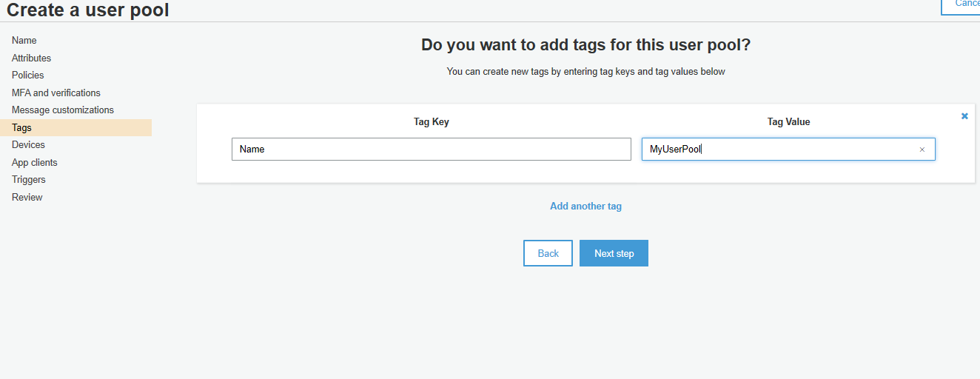
Task: Go back with the Back button
Action: point(548,253)
